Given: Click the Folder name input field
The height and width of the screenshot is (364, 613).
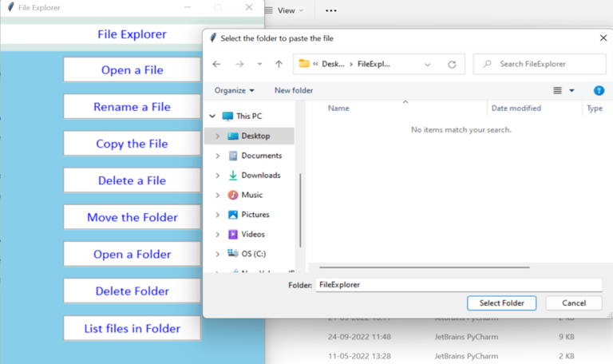Looking at the screenshot, I should (459, 285).
